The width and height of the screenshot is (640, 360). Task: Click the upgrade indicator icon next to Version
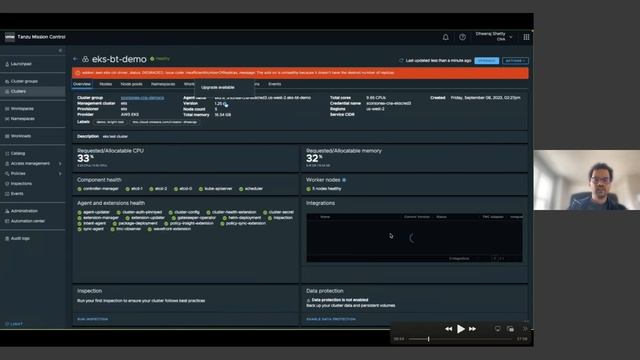[226, 104]
